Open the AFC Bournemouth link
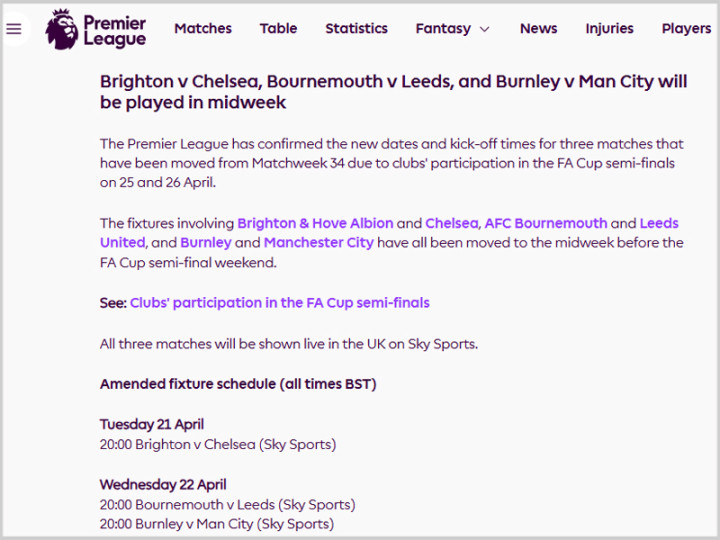 coord(546,223)
